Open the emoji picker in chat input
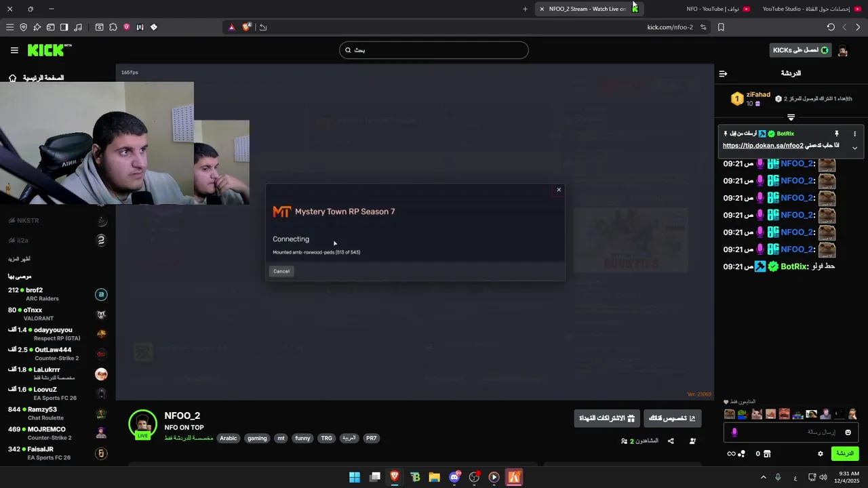 [848, 432]
